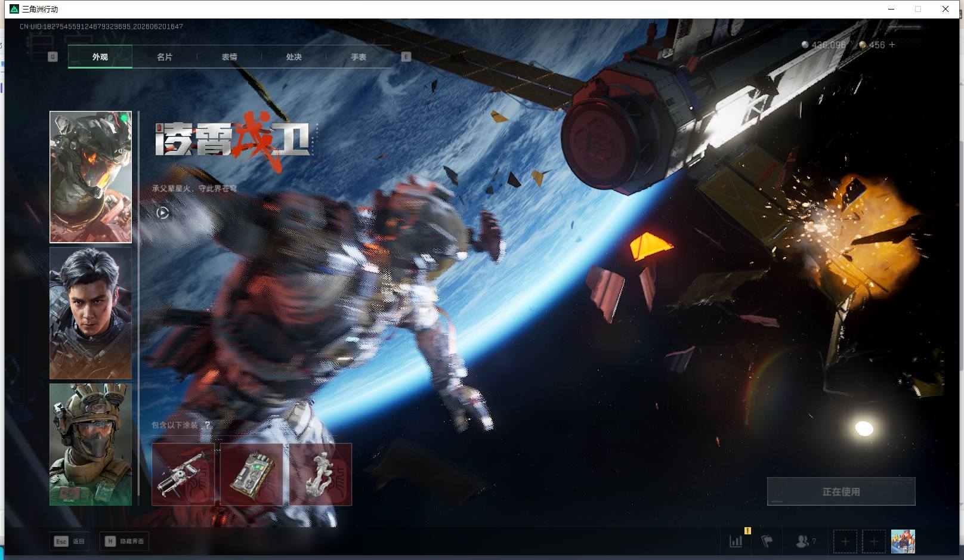Click the 承父辈星火 skin description text
The width and height of the screenshot is (964, 560).
coord(194,188)
